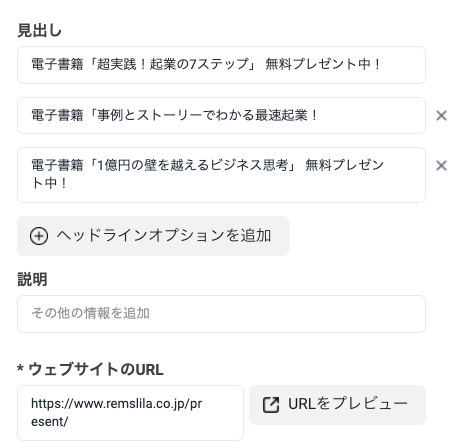This screenshot has width=469, height=448.
Task: Click the 見出し section label
Action: click(39, 30)
